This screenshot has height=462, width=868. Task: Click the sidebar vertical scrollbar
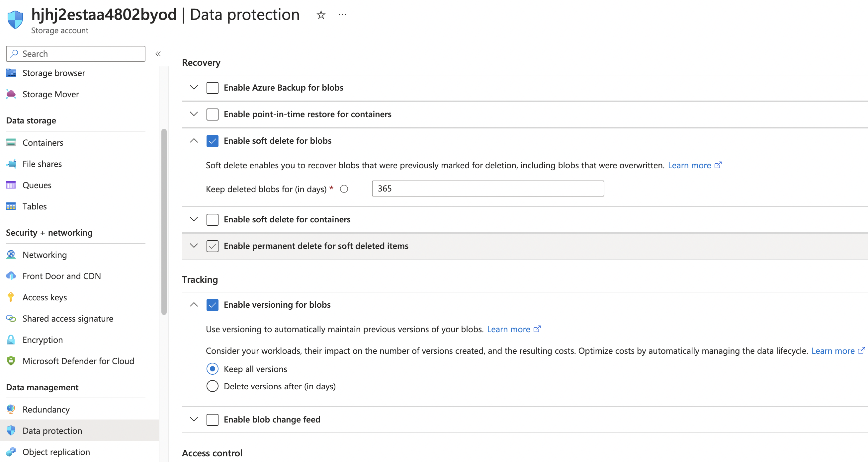(164, 222)
